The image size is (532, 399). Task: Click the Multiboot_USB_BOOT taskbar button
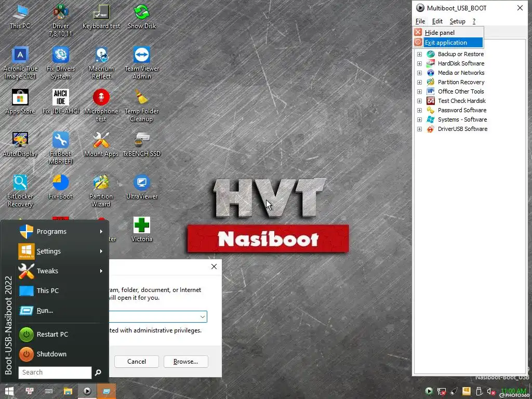(x=87, y=391)
